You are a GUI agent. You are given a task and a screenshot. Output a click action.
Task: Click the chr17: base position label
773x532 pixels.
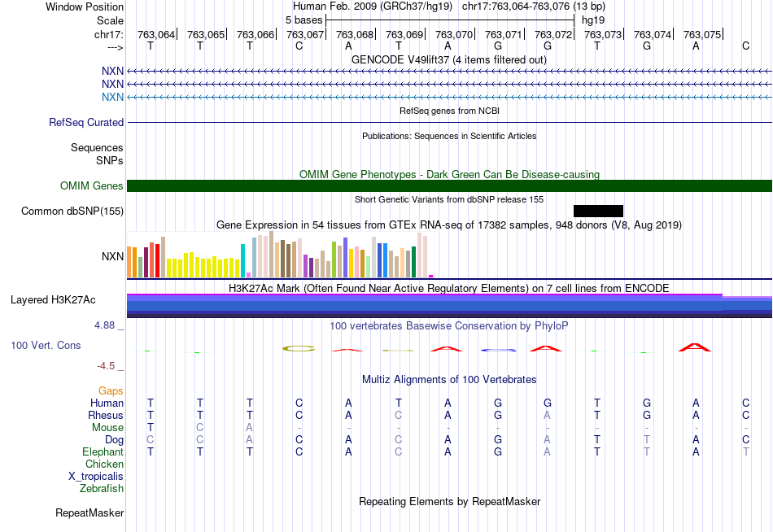[x=108, y=34]
